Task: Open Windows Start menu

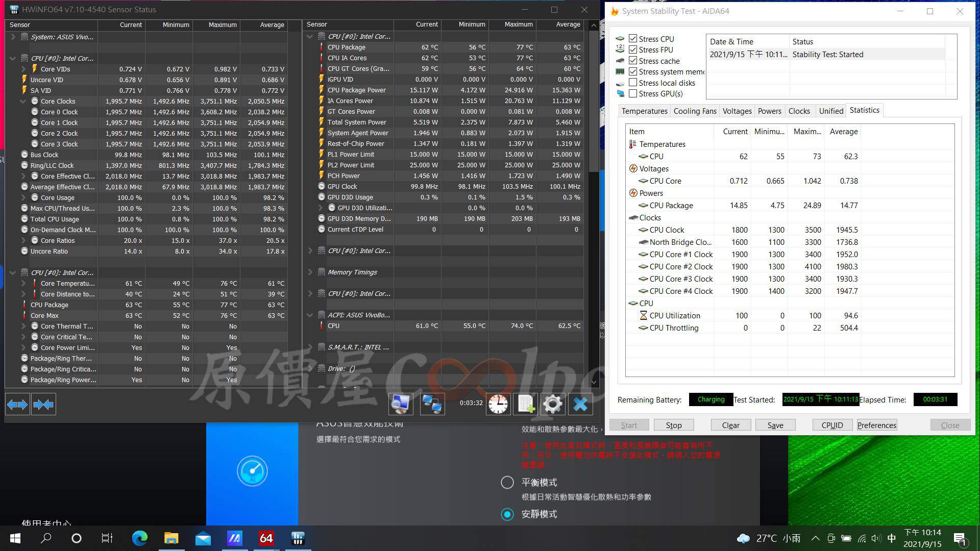Action: click(x=15, y=538)
